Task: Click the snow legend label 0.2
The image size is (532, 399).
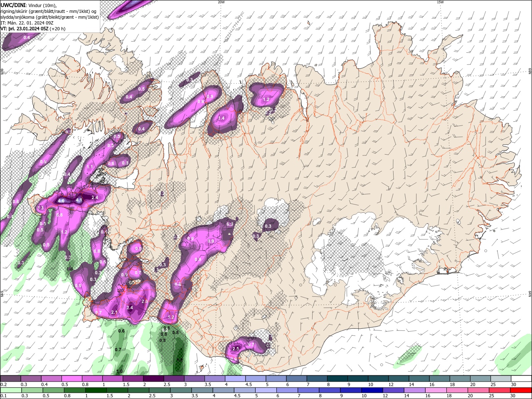Action: [4, 385]
